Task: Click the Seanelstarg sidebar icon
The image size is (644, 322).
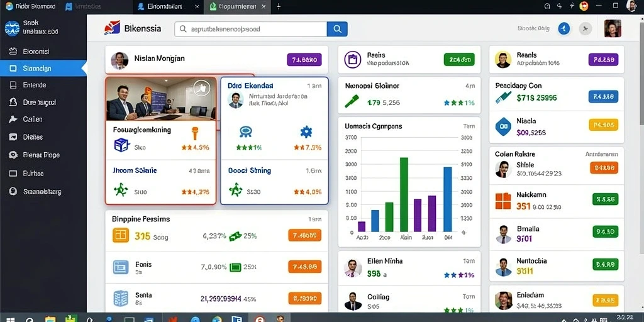Action: (13, 191)
